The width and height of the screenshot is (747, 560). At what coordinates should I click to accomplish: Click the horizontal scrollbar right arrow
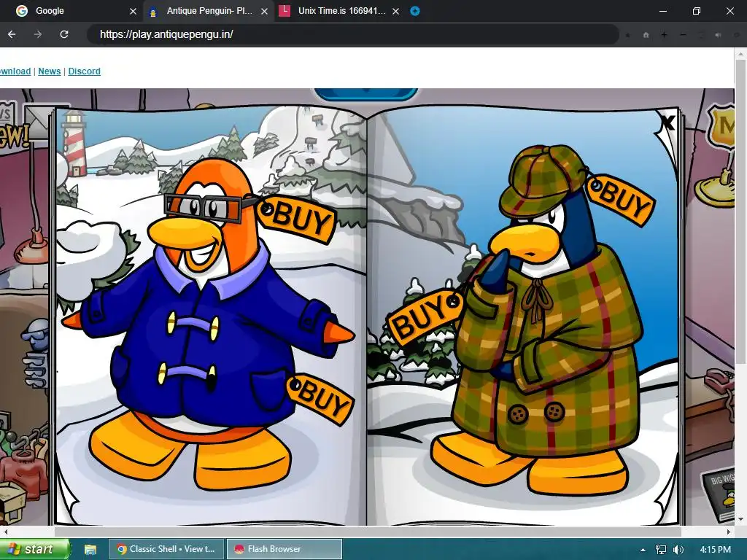click(729, 532)
